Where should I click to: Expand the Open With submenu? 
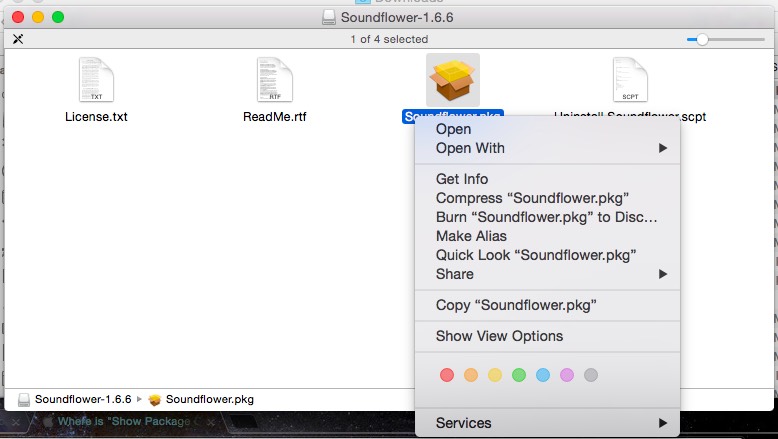point(547,148)
